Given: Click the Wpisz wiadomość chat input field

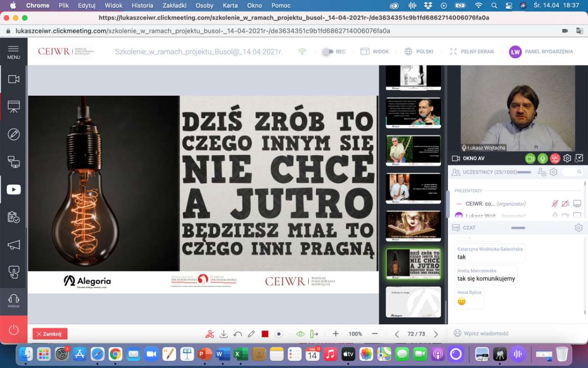Looking at the screenshot, I should pyautogui.click(x=516, y=333).
